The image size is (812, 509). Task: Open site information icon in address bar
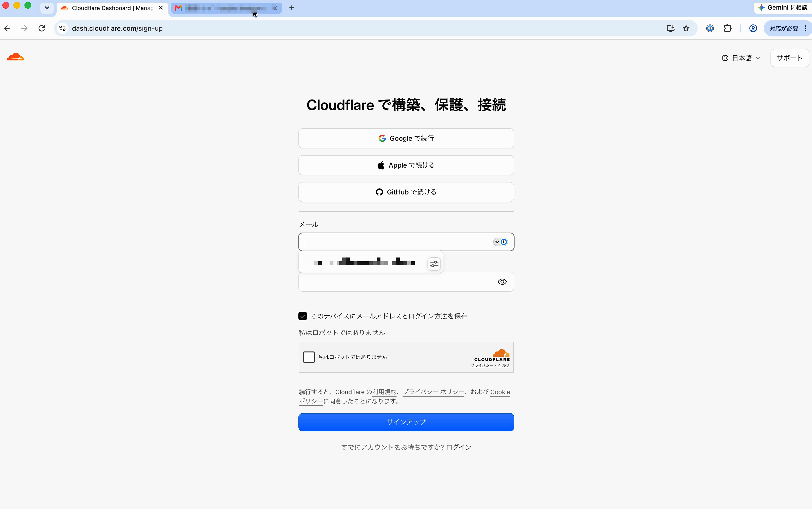[x=62, y=28]
